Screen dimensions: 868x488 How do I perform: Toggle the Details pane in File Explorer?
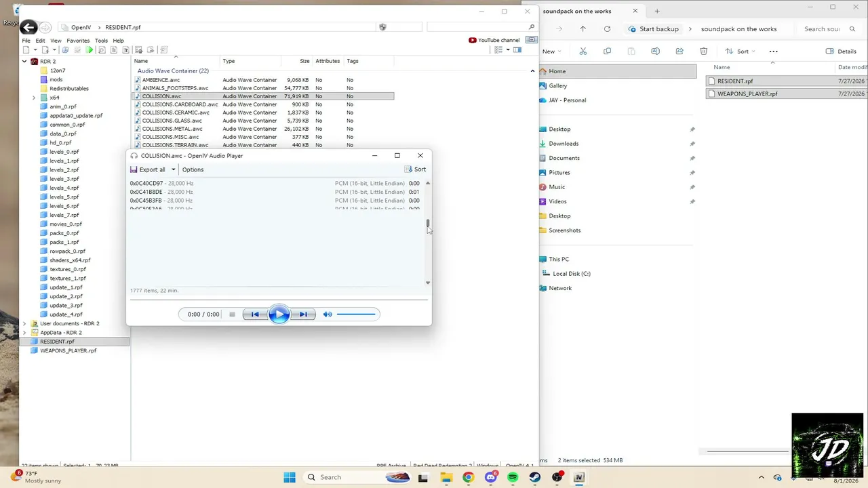[x=841, y=52]
